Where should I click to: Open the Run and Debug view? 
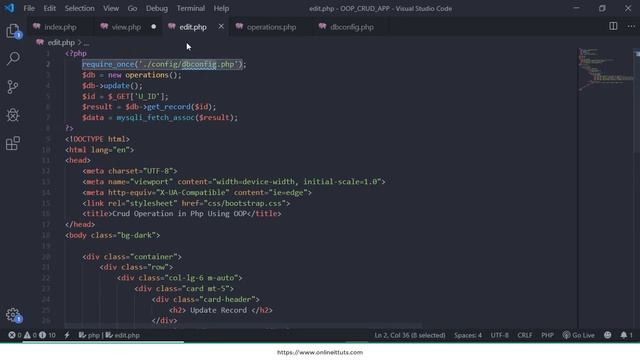pyautogui.click(x=13, y=115)
